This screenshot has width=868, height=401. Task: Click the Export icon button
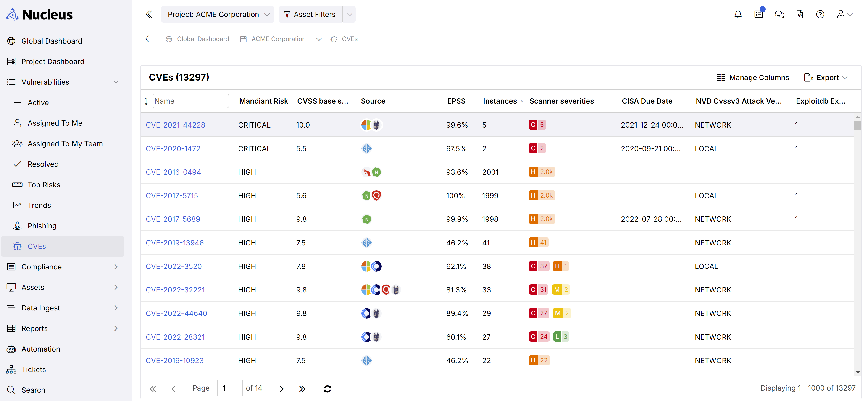coord(809,77)
